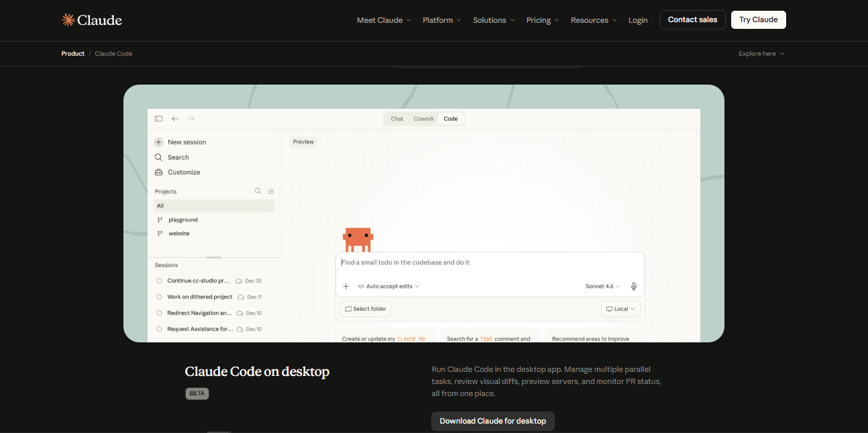
Task: Click the Claude Code on desktop heading
Action: [x=258, y=372]
